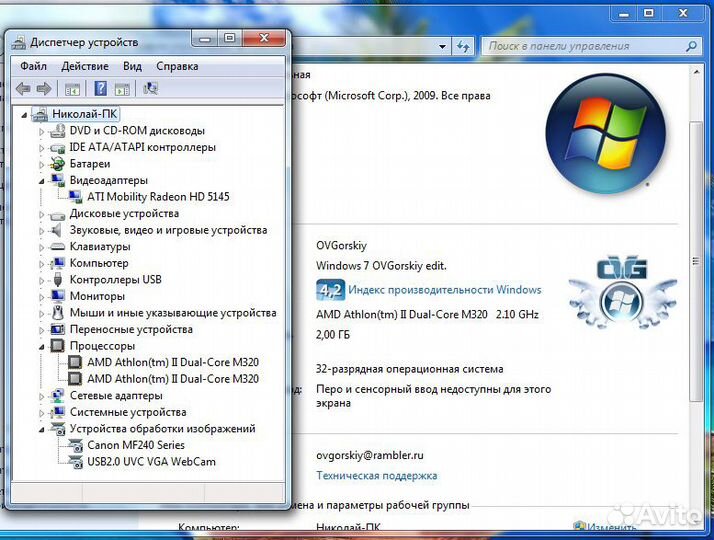Click the Процессоры chip icon

coord(57,346)
